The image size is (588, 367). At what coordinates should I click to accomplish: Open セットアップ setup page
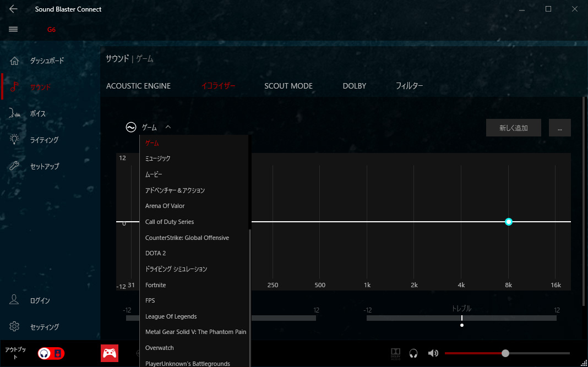click(x=45, y=166)
